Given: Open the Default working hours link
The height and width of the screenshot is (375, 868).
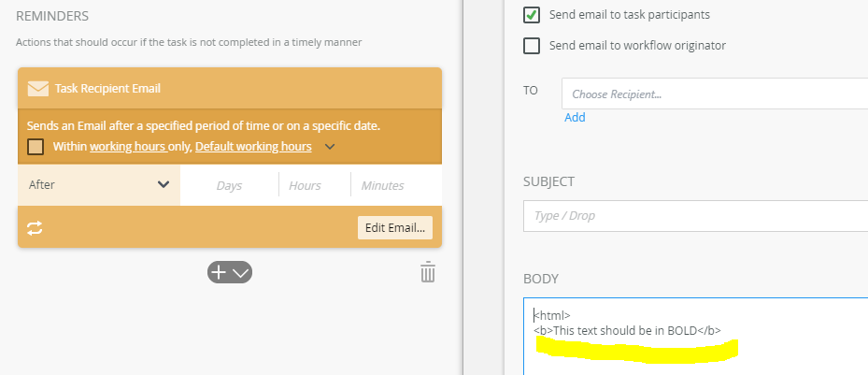Looking at the screenshot, I should click(x=253, y=147).
